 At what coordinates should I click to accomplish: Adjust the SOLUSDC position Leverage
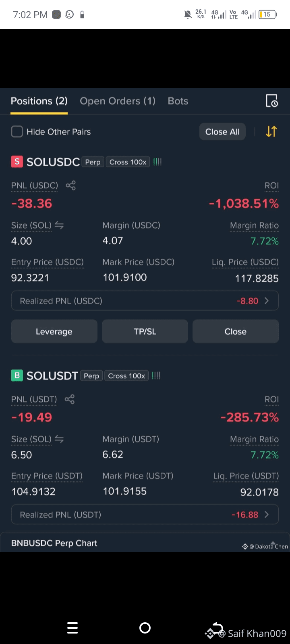(x=54, y=332)
